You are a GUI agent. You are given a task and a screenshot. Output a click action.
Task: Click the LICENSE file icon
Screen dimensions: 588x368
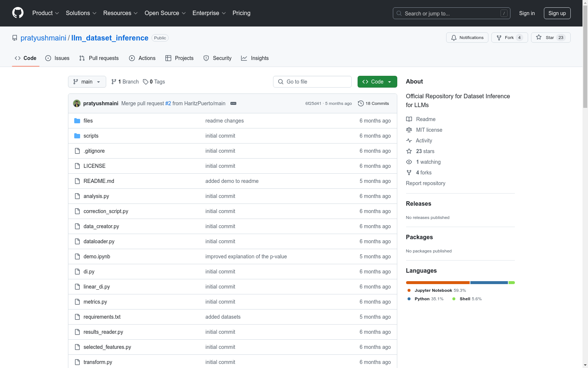[x=77, y=166]
